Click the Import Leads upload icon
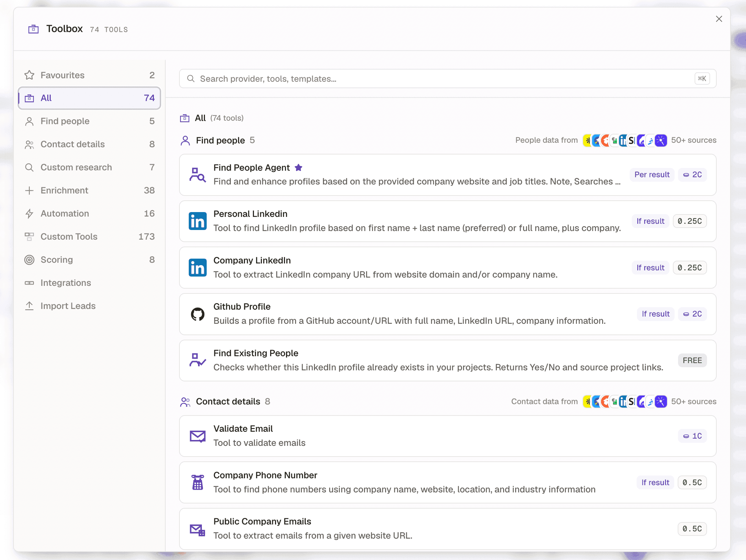Image resolution: width=746 pixels, height=560 pixels. (29, 306)
